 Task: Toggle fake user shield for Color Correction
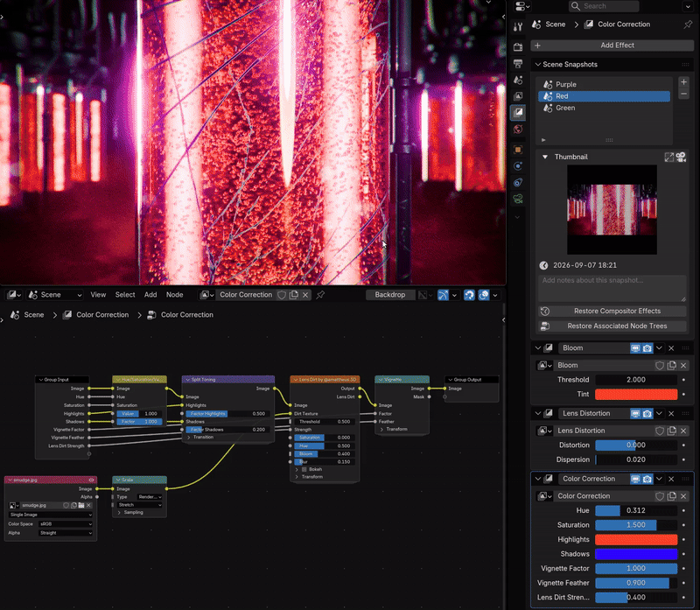point(660,495)
